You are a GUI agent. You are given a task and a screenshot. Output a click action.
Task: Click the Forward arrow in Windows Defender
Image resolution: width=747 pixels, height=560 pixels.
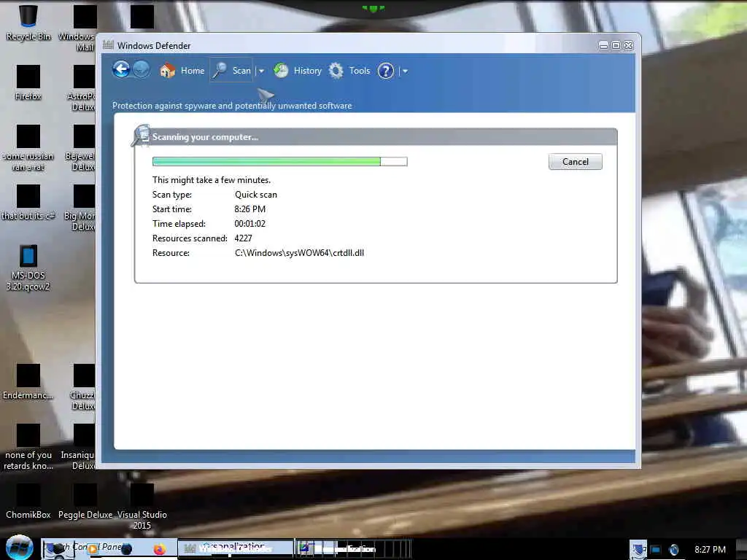(x=141, y=70)
